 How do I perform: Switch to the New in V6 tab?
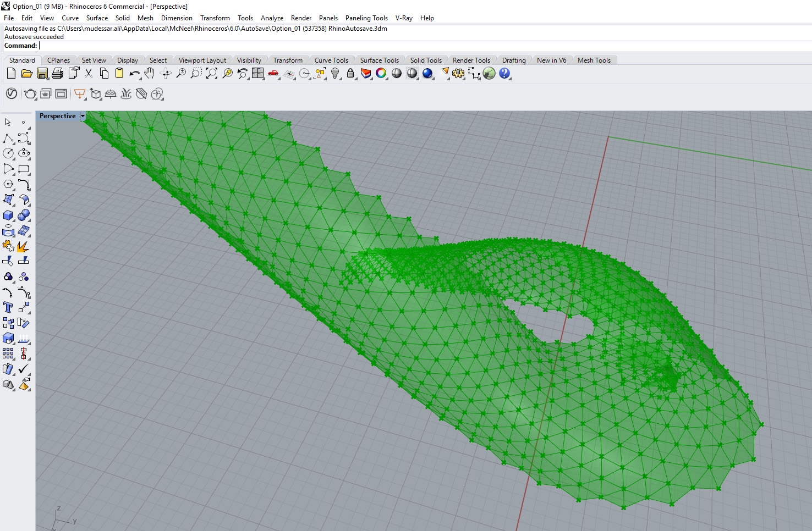(551, 60)
